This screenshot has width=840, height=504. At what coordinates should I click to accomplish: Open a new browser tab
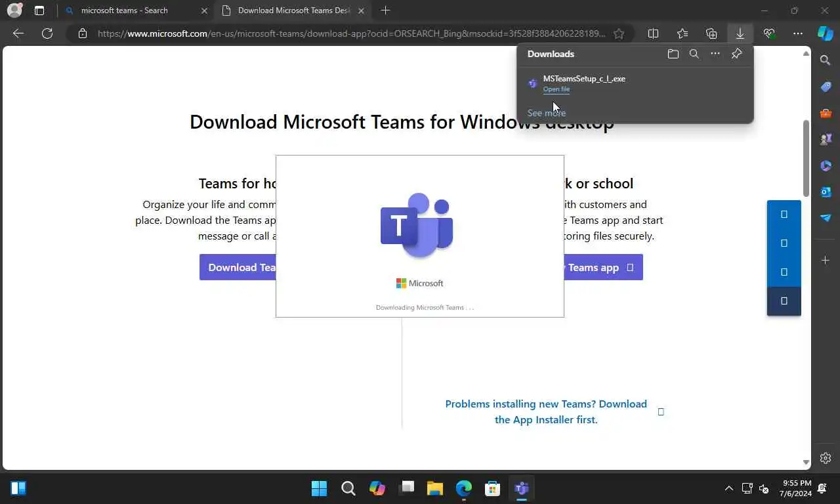385,10
